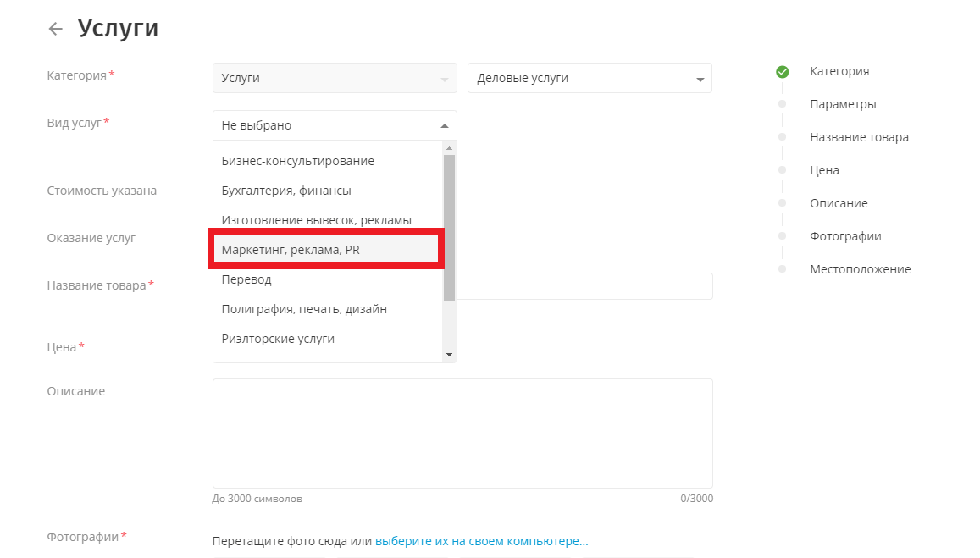Click the disabled Услуги category dropdown

[334, 78]
